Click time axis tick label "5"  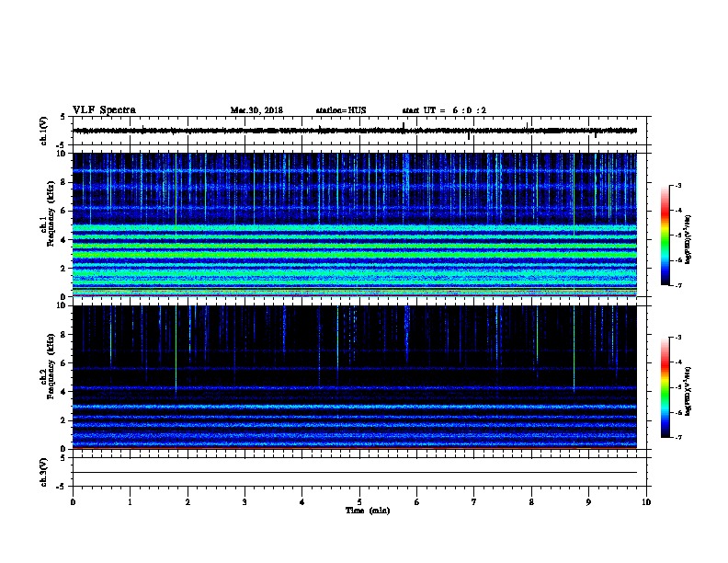coord(359,502)
